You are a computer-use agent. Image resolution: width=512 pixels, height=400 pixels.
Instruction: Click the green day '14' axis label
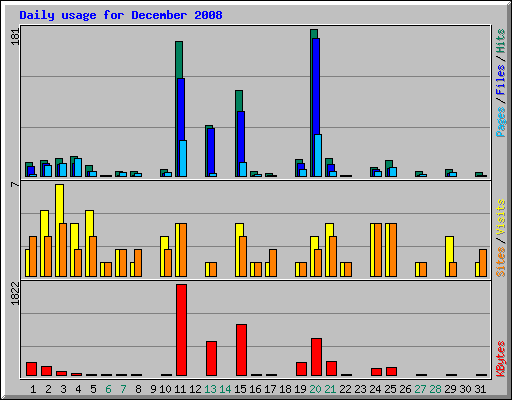[x=225, y=389]
